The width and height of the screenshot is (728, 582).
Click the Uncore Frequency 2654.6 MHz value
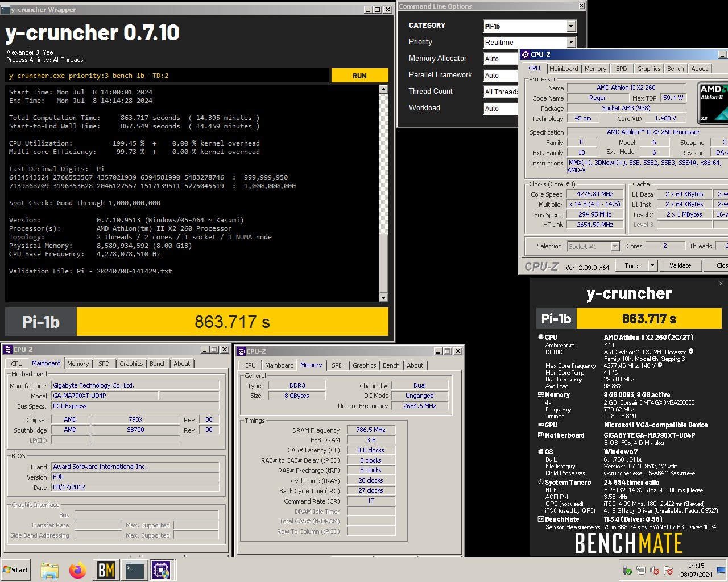(420, 406)
